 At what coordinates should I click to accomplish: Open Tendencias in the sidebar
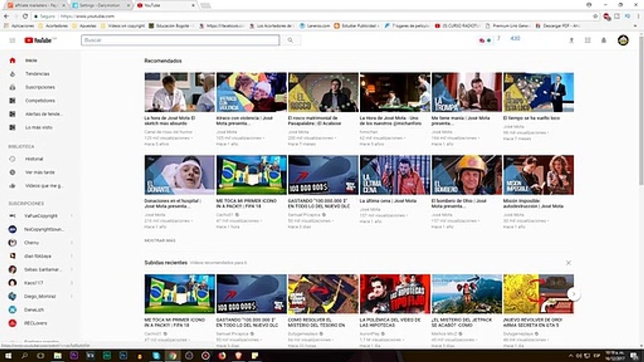(40, 74)
